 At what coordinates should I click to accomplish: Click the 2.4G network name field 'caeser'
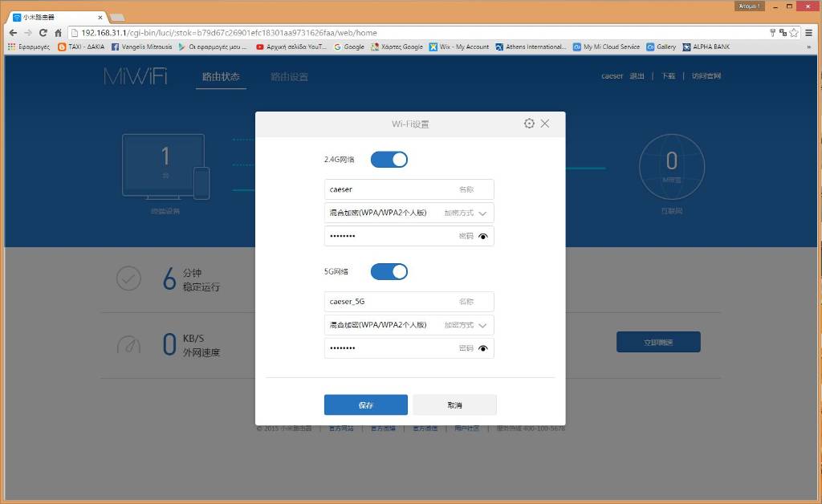389,189
